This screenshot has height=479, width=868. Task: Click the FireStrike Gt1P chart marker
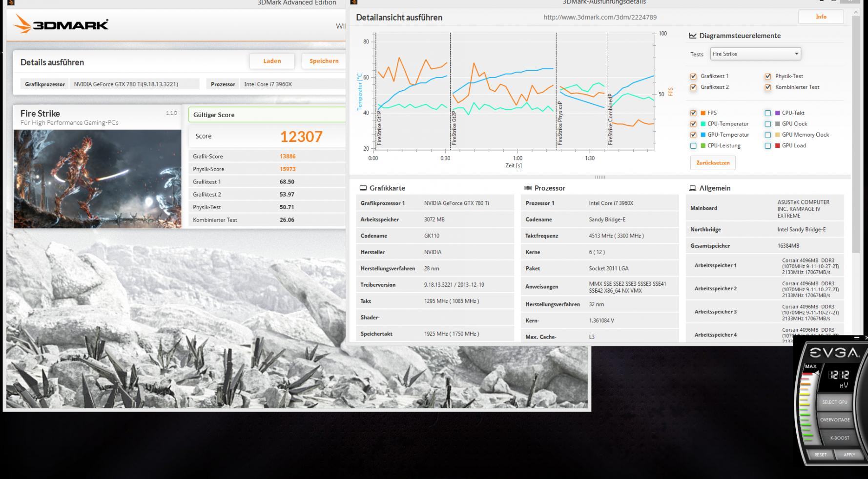(379, 128)
